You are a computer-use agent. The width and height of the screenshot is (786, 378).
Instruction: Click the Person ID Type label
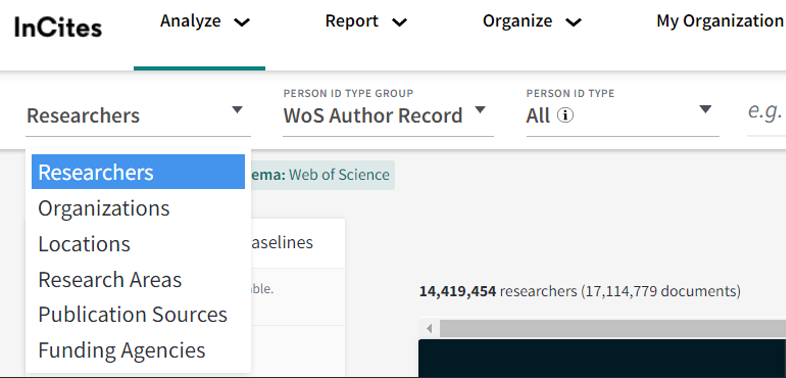click(x=570, y=94)
